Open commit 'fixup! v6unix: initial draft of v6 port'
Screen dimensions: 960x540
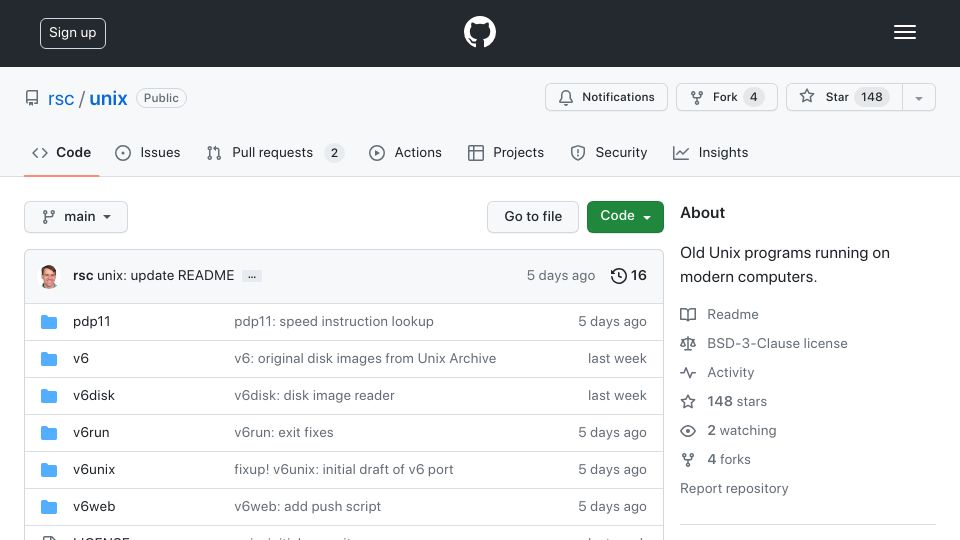click(x=343, y=470)
